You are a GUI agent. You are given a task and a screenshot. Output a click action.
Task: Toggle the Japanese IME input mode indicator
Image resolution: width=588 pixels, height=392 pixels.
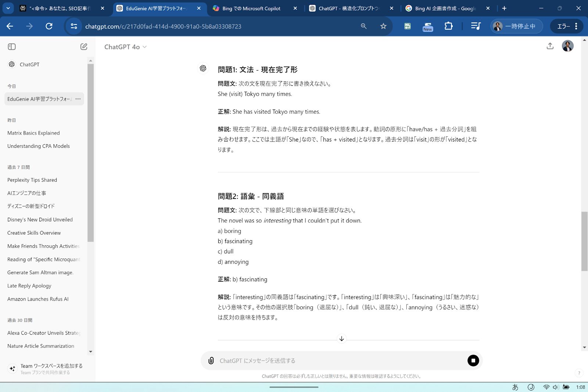coord(515,387)
